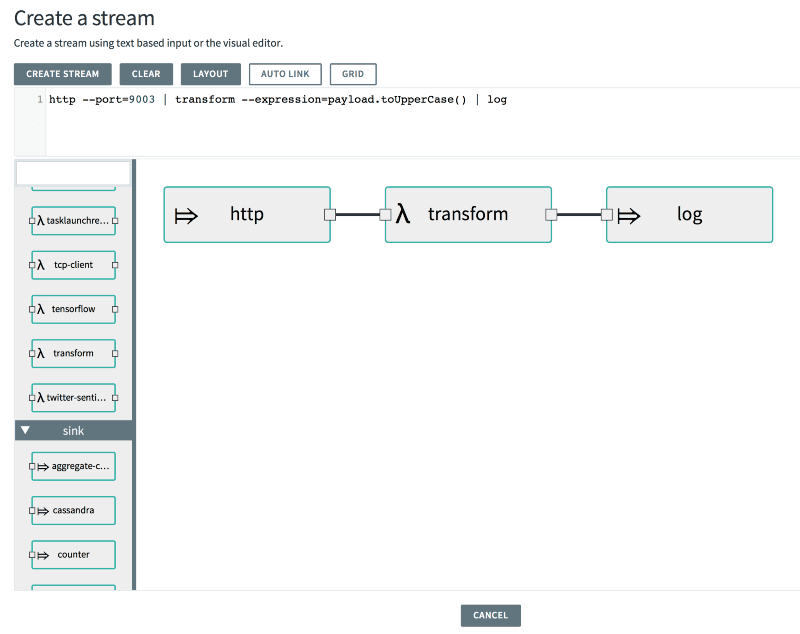Click the palette search field

[x=70, y=173]
